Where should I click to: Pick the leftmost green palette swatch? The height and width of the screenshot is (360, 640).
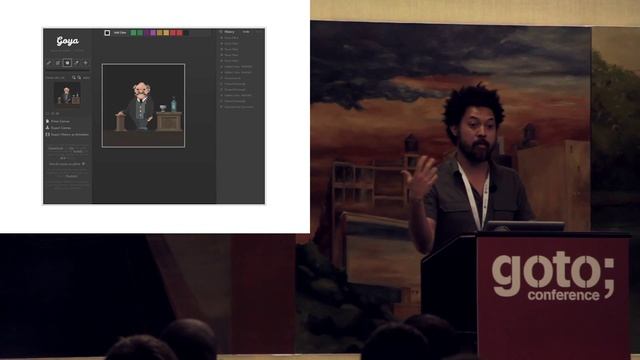133,33
